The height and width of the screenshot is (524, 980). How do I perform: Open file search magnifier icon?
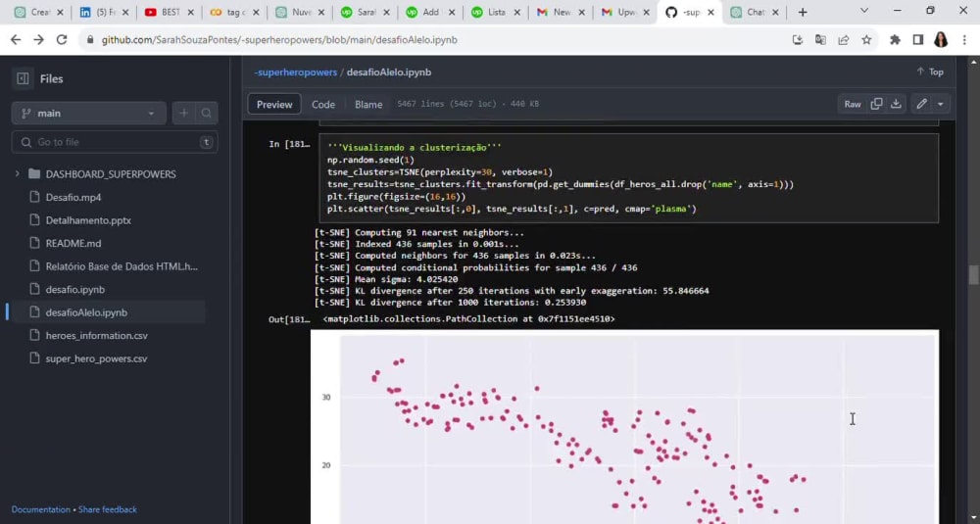[x=206, y=113]
